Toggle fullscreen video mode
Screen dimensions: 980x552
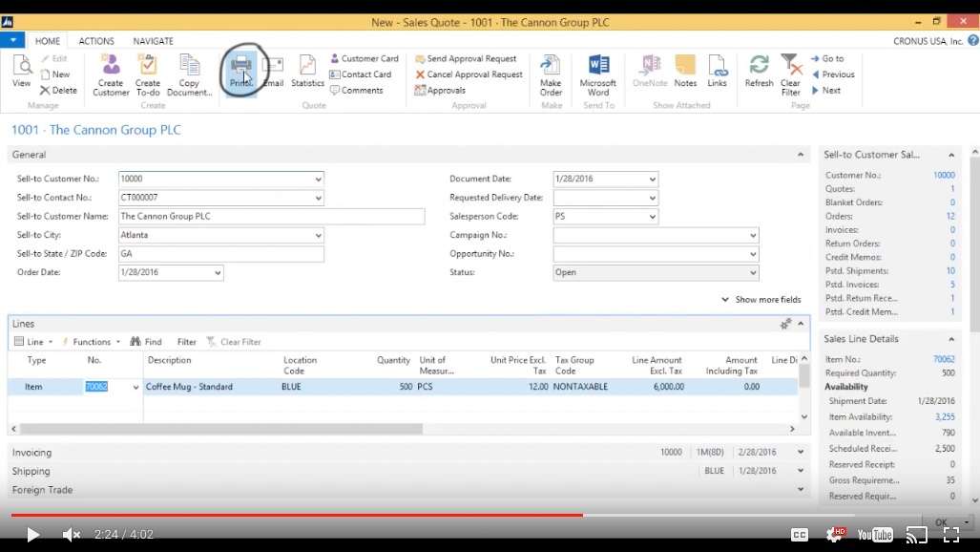point(951,535)
